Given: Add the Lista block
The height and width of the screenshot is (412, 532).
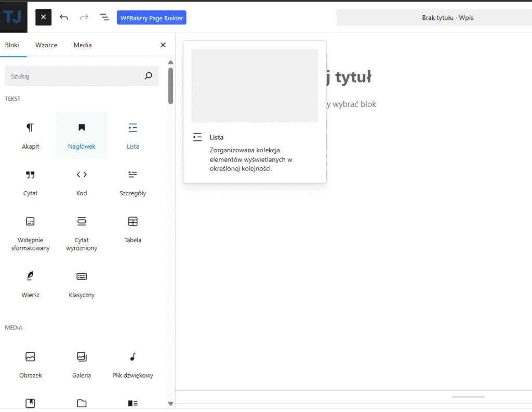Looking at the screenshot, I should point(132,135).
